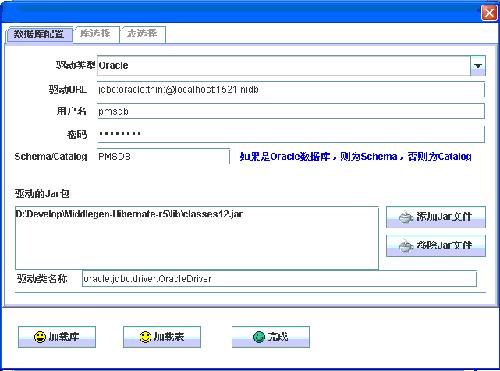Click the driver class name field
500x371 pixels.
pyautogui.click(x=279, y=278)
